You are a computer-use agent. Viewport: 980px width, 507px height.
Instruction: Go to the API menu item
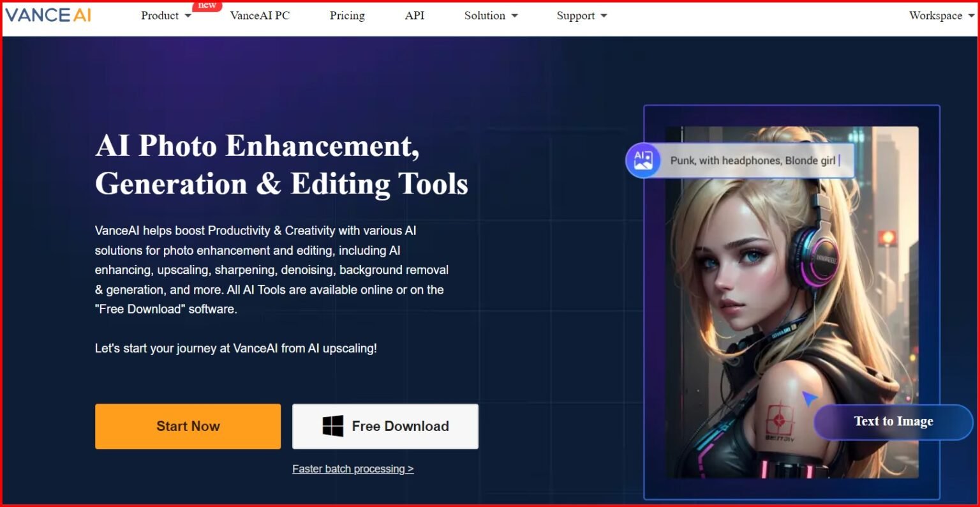(x=415, y=16)
